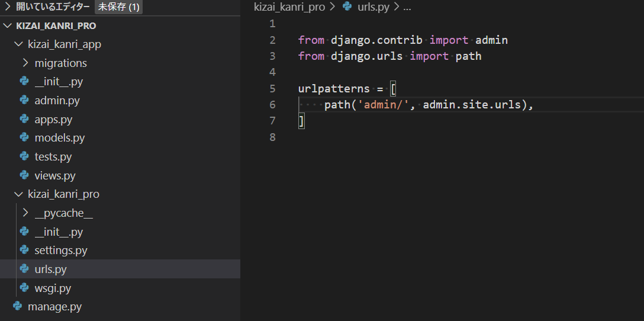This screenshot has height=321, width=644.
Task: Click Python icon of manage.py
Action: (x=17, y=307)
